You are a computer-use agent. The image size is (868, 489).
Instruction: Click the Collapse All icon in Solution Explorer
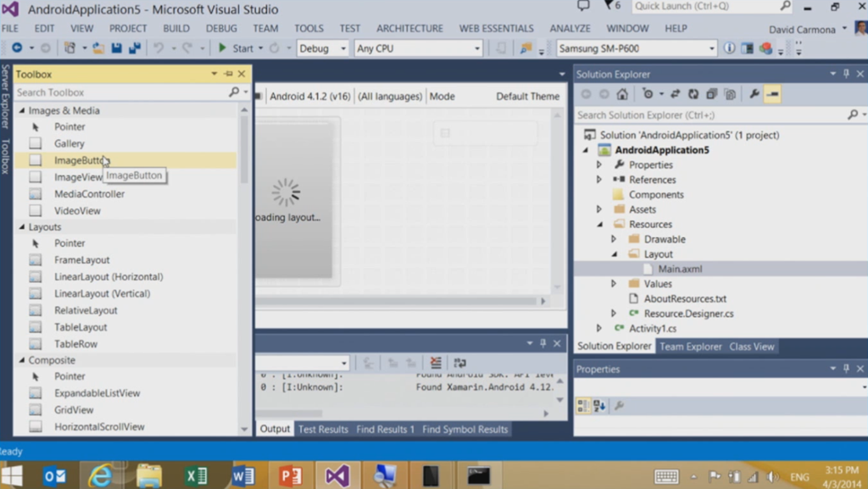coord(712,94)
